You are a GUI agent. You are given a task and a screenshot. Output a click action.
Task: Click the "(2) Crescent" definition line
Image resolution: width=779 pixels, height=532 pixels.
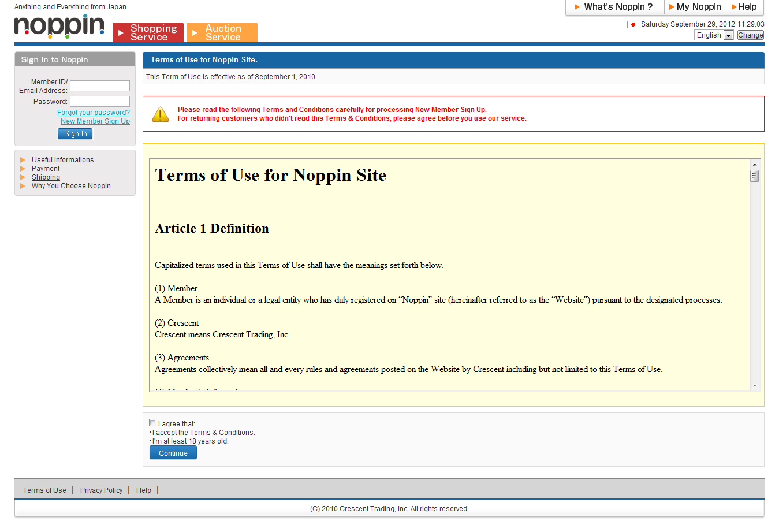pos(177,323)
